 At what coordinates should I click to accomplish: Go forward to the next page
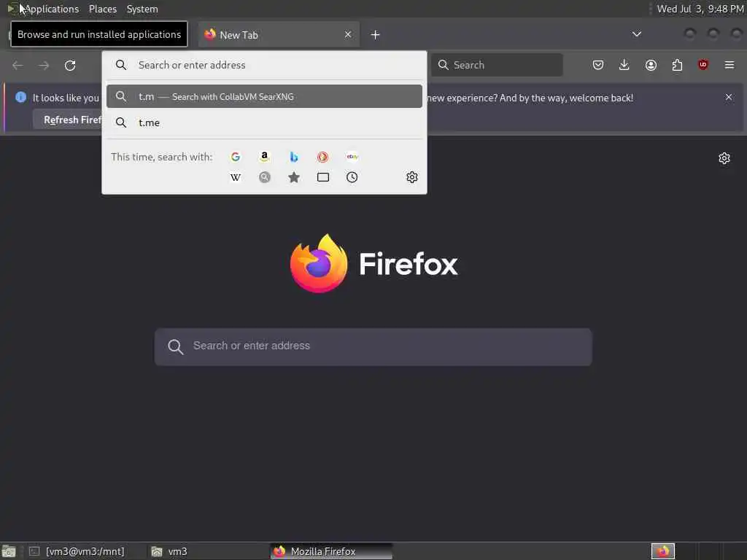44,65
